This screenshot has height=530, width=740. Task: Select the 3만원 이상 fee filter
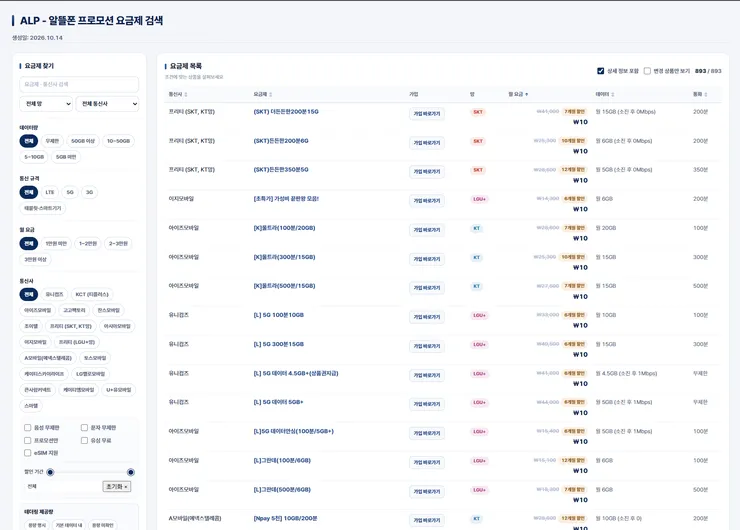[x=35, y=259]
